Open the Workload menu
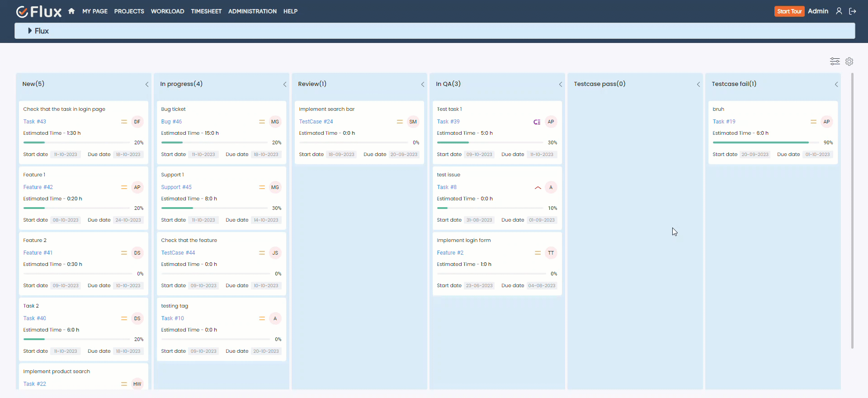This screenshot has height=398, width=868. click(167, 11)
